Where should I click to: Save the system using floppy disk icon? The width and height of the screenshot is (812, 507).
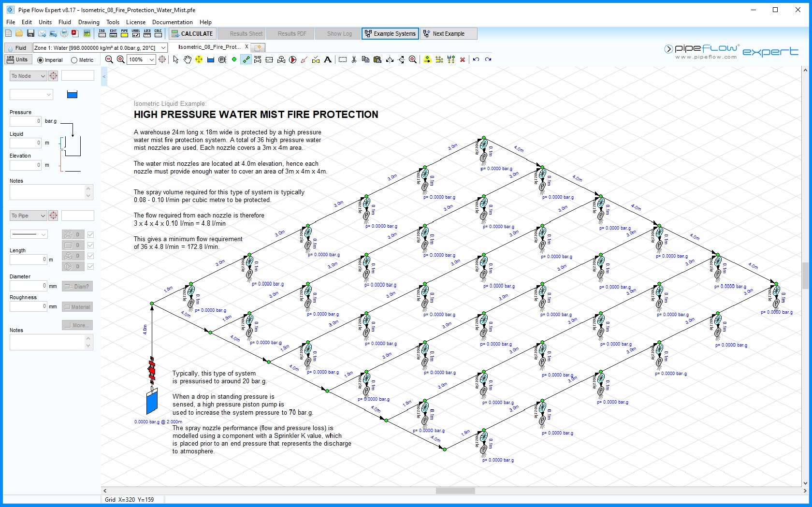[x=30, y=33]
